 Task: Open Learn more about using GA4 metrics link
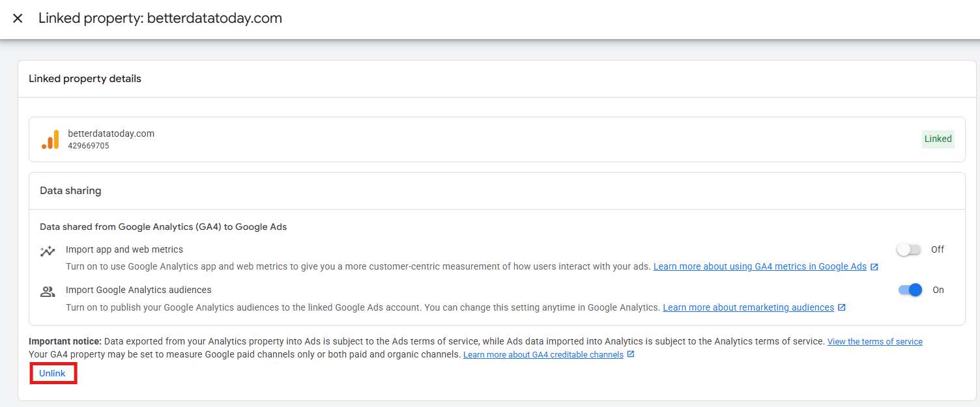click(766, 266)
